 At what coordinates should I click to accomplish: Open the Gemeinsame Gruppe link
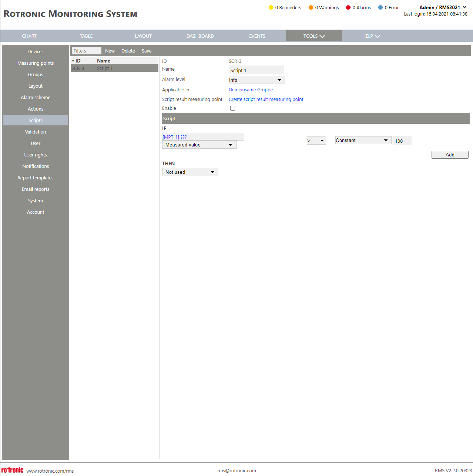pyautogui.click(x=251, y=90)
